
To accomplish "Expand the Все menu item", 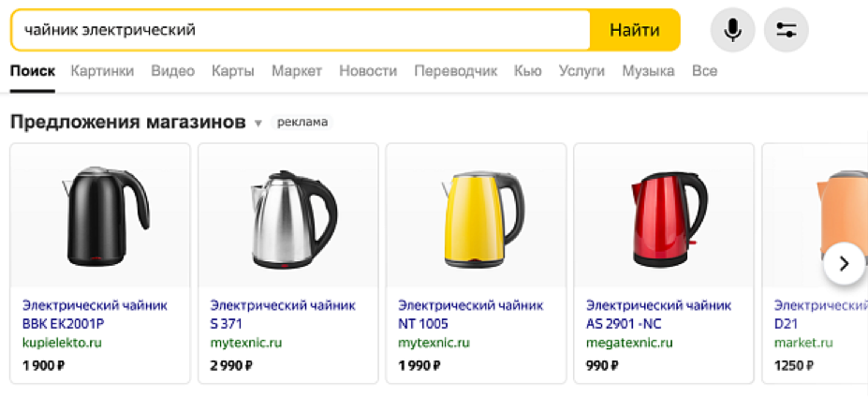I will pos(704,71).
